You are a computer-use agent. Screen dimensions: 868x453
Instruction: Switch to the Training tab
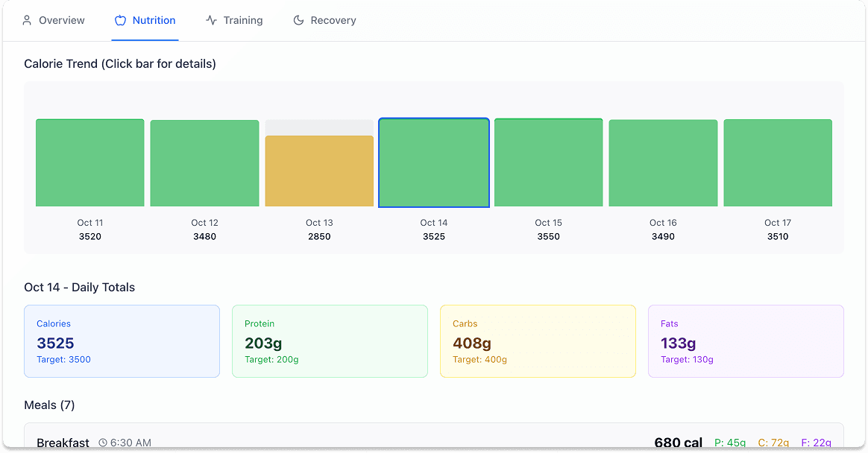point(234,20)
